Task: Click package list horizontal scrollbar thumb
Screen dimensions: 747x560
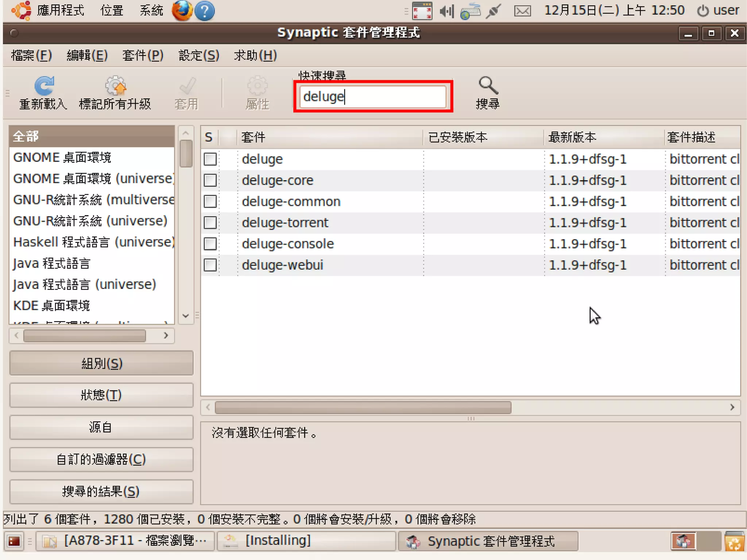Action: coord(363,408)
